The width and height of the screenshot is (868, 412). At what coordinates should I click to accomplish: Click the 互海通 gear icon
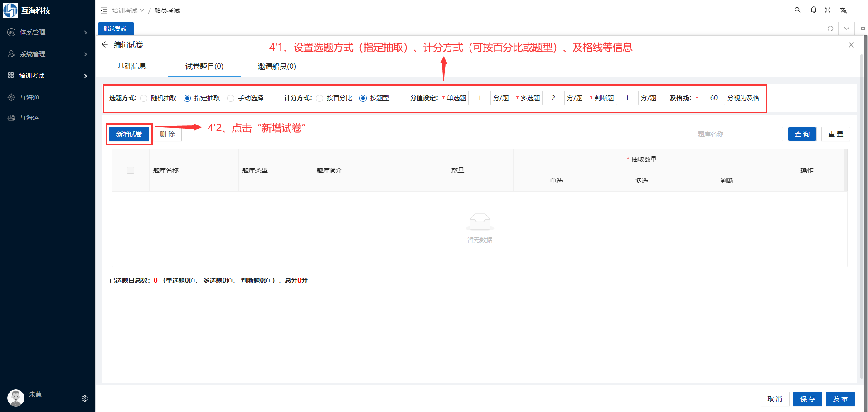(x=11, y=97)
